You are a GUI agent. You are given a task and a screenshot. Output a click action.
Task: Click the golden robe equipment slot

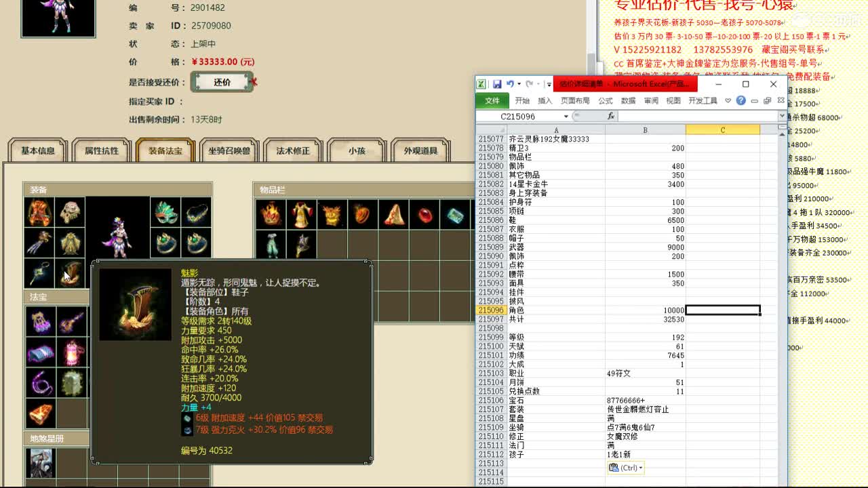click(x=71, y=243)
